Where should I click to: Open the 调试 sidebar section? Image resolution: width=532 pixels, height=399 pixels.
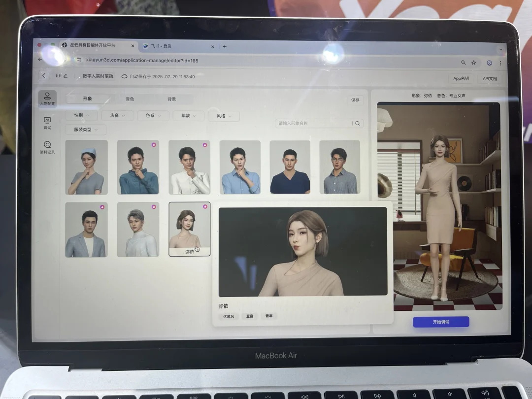[x=47, y=123]
